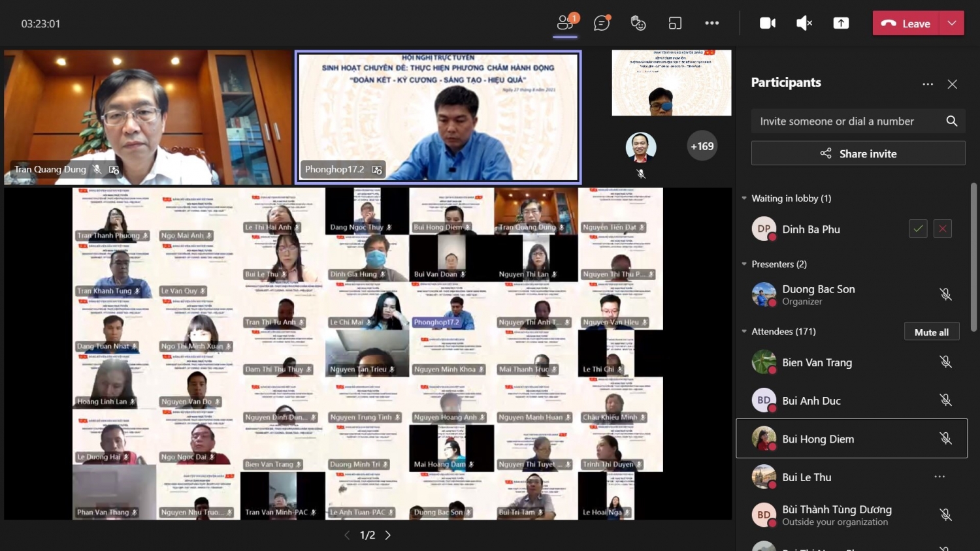The image size is (980, 551).
Task: Click the Share content icon
Action: pos(841,24)
